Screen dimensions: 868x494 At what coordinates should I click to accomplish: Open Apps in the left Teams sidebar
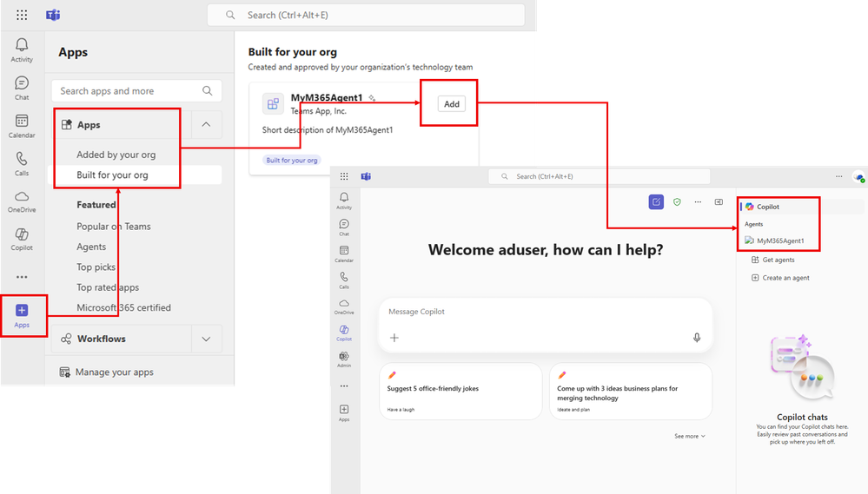coord(22,316)
